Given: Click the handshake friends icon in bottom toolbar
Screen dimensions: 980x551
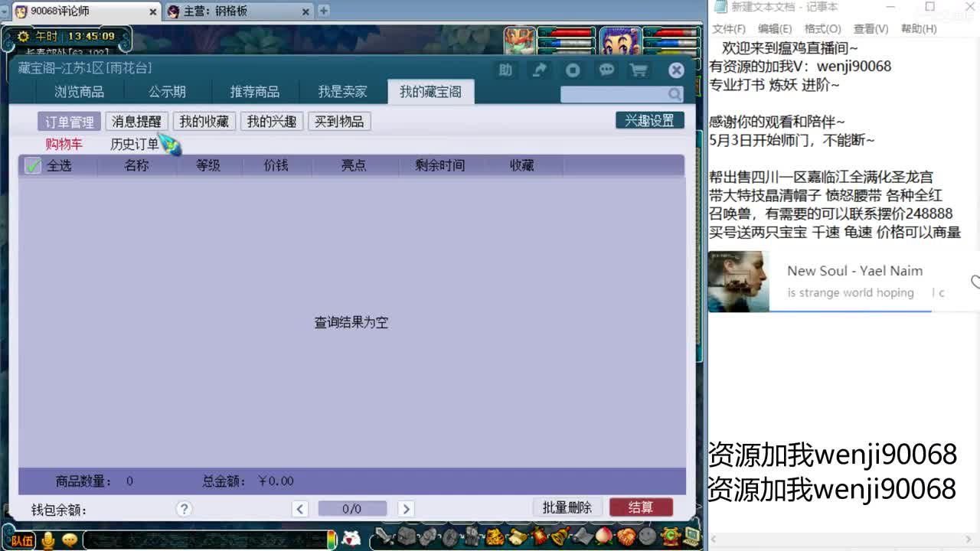Looking at the screenshot, I should click(x=626, y=536).
